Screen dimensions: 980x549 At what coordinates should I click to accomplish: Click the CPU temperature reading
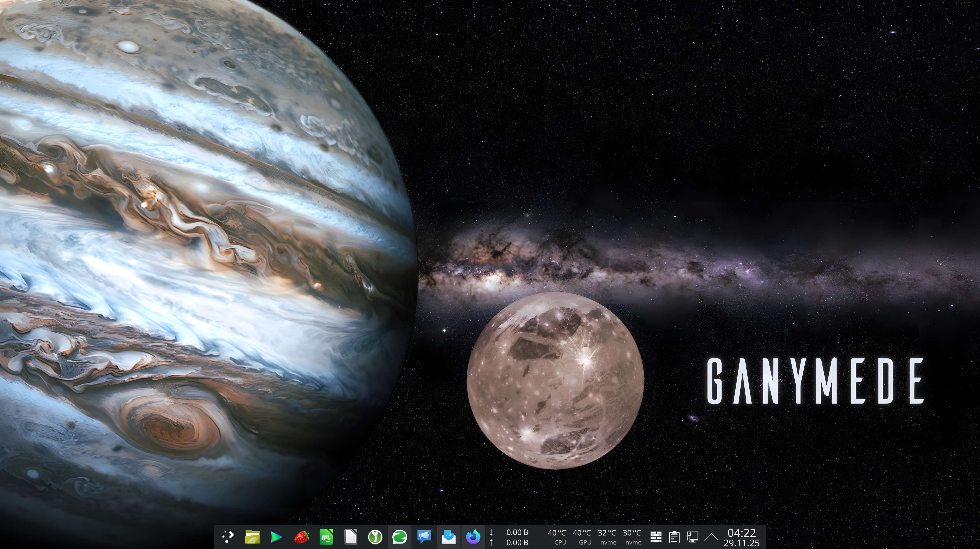click(x=557, y=537)
